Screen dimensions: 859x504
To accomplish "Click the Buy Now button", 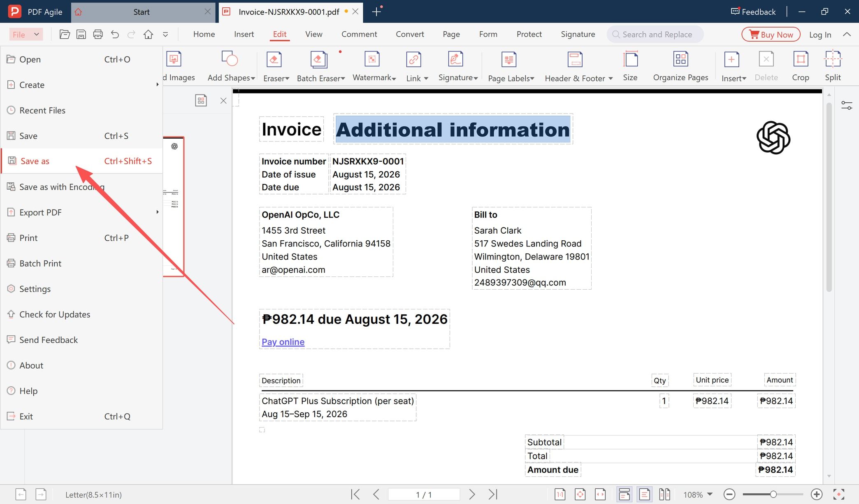I will coord(771,35).
